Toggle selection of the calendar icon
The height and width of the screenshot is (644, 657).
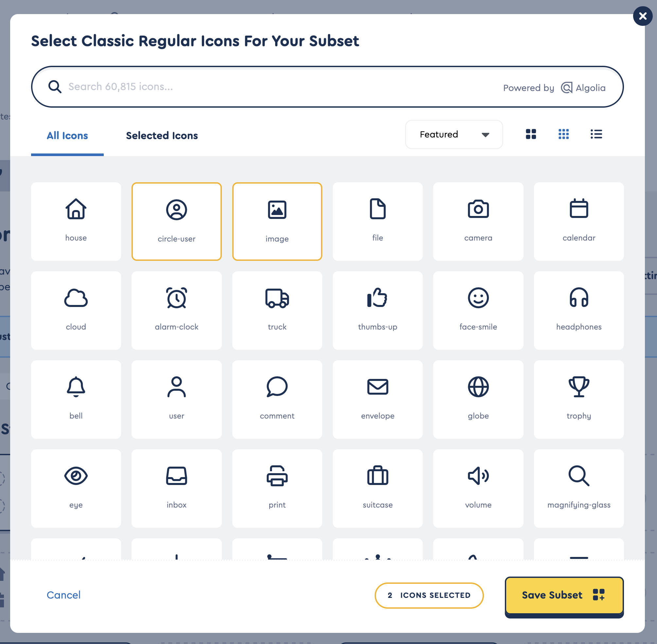[x=578, y=222]
